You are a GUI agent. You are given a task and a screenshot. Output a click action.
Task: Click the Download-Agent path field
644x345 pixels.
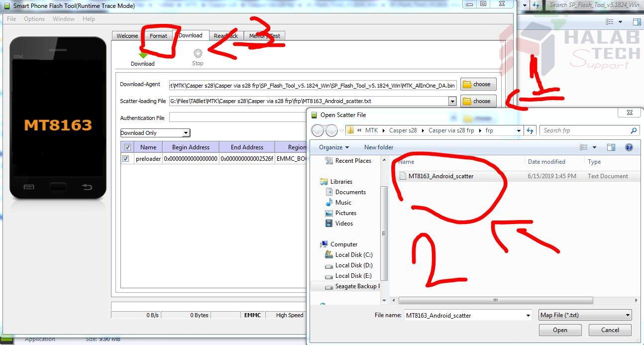click(313, 85)
